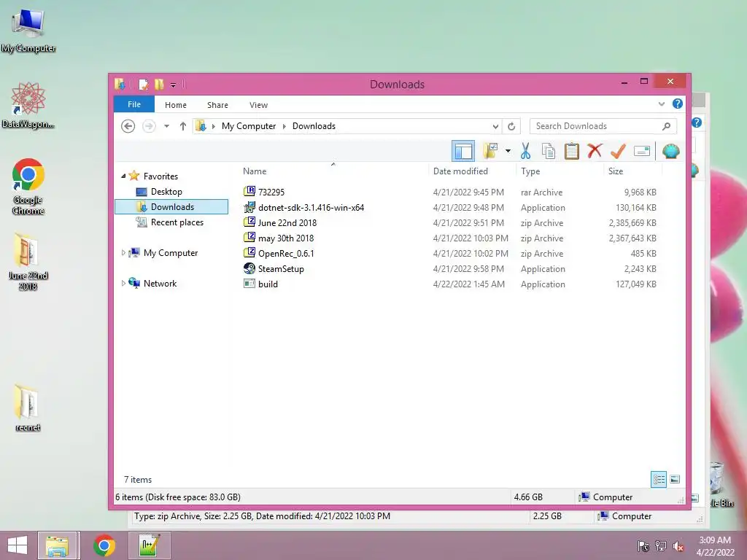Toggle the navigation pane layout button
This screenshot has width=747, height=560.
point(463,152)
